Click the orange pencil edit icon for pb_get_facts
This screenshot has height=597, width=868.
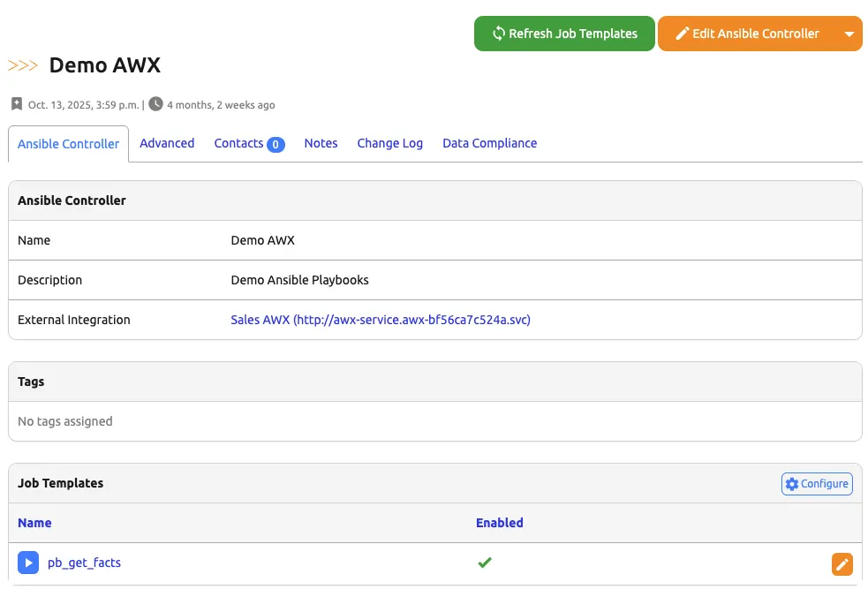pos(842,564)
